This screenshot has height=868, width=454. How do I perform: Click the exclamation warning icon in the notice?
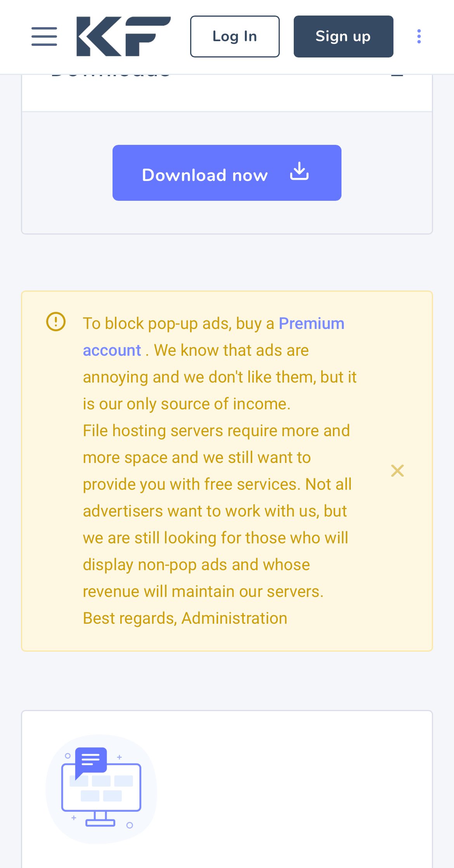[56, 322]
